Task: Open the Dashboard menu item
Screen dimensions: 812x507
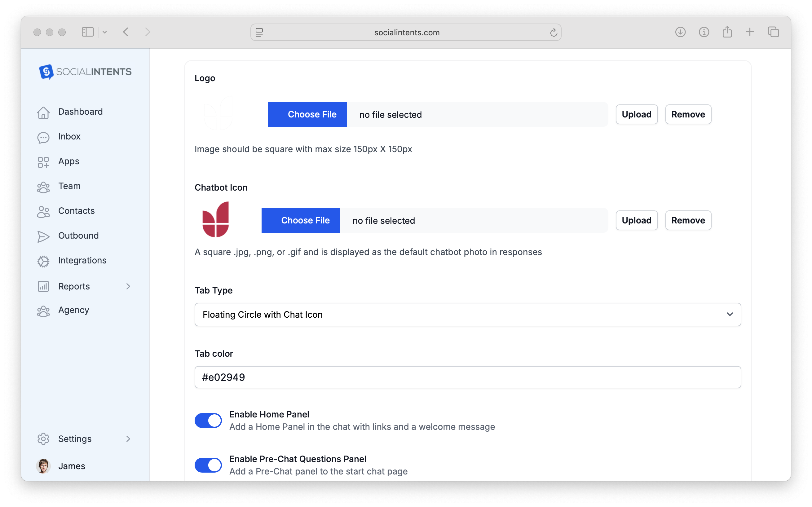Action: click(81, 112)
